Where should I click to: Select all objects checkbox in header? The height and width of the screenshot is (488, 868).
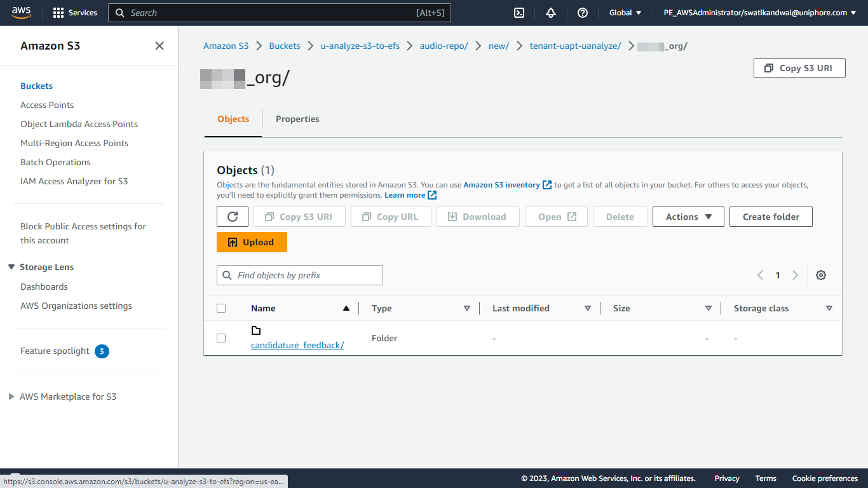(221, 308)
